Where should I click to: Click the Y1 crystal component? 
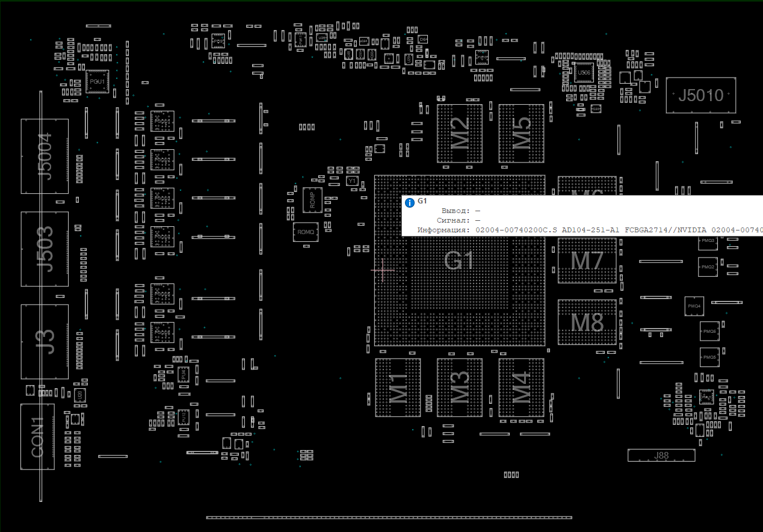point(352,181)
